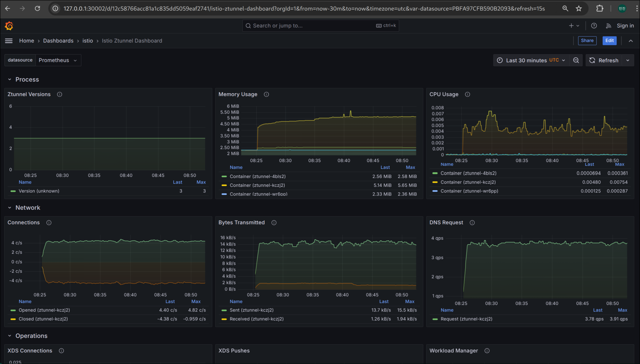Go to Home breadcrumb
The image size is (640, 364).
pos(27,41)
